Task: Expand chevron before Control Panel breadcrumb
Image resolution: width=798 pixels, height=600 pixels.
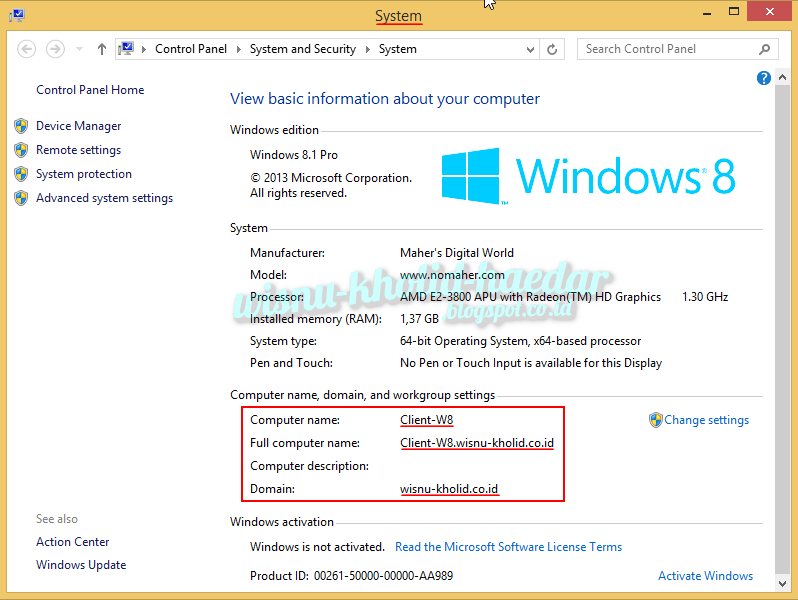Action: [144, 49]
